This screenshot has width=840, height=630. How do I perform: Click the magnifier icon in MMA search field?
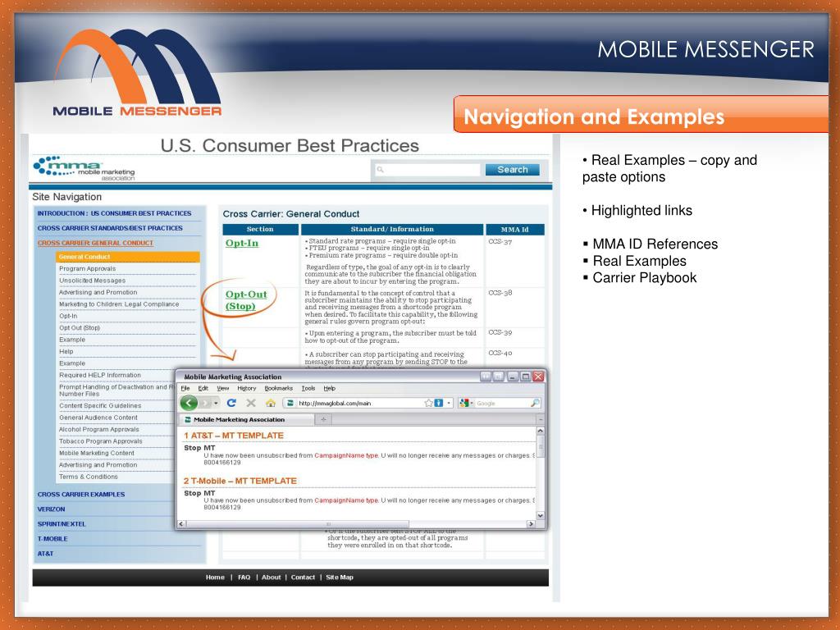tap(381, 170)
